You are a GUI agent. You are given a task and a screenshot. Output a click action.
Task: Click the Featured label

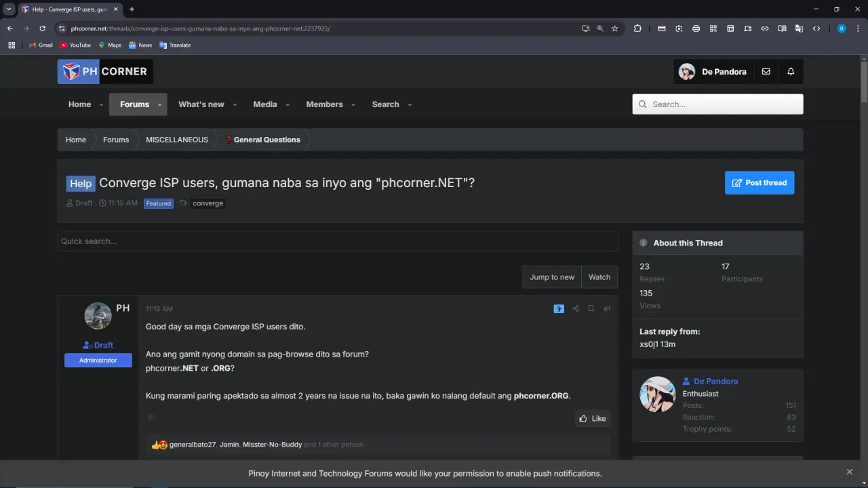click(159, 203)
